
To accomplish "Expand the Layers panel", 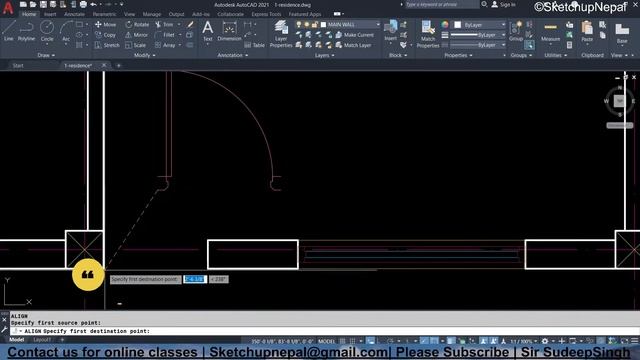I will point(324,55).
